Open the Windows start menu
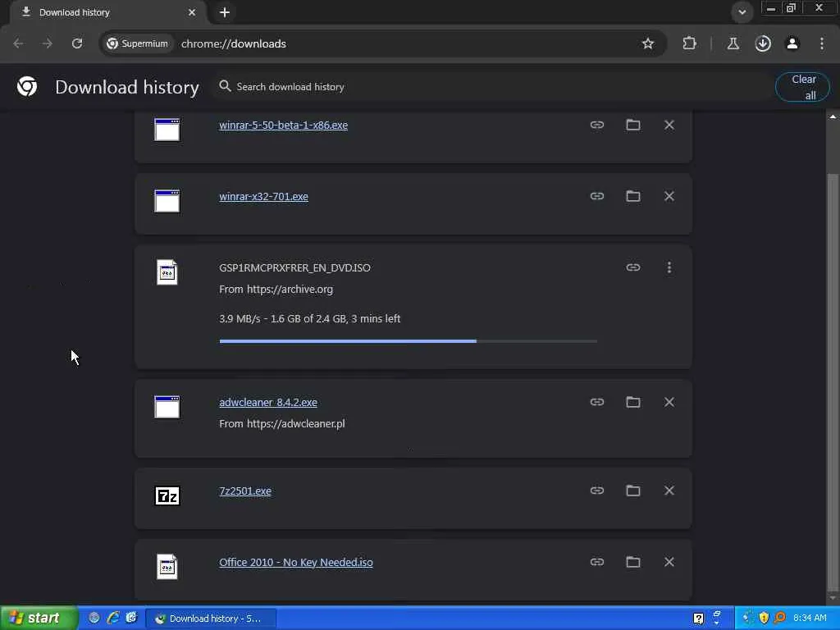Screen dimensions: 840x630 coord(39,619)
